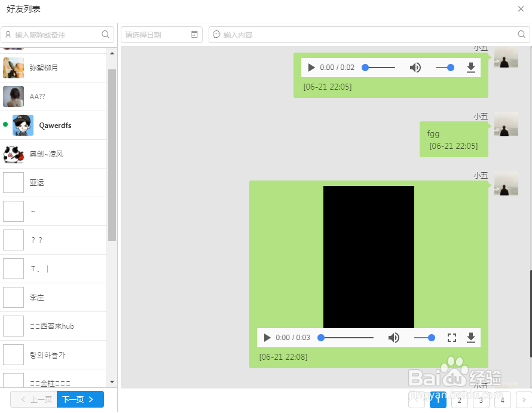Play the 0:02 voice message

[x=311, y=68]
